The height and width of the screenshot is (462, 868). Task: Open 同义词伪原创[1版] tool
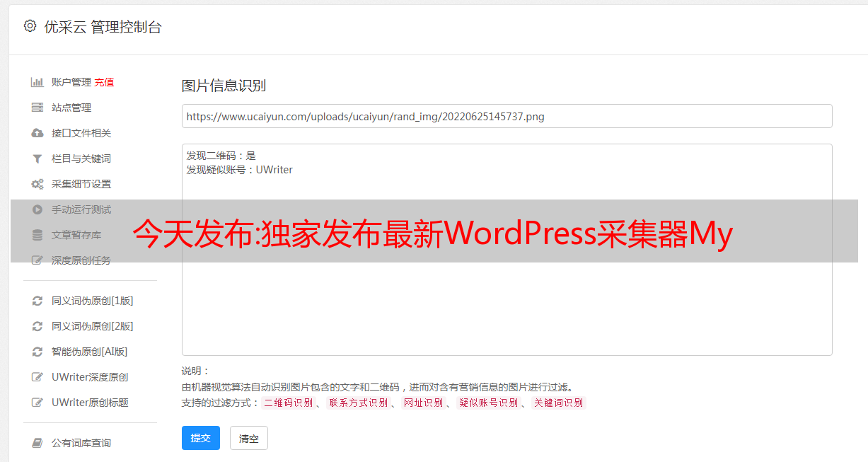point(93,301)
